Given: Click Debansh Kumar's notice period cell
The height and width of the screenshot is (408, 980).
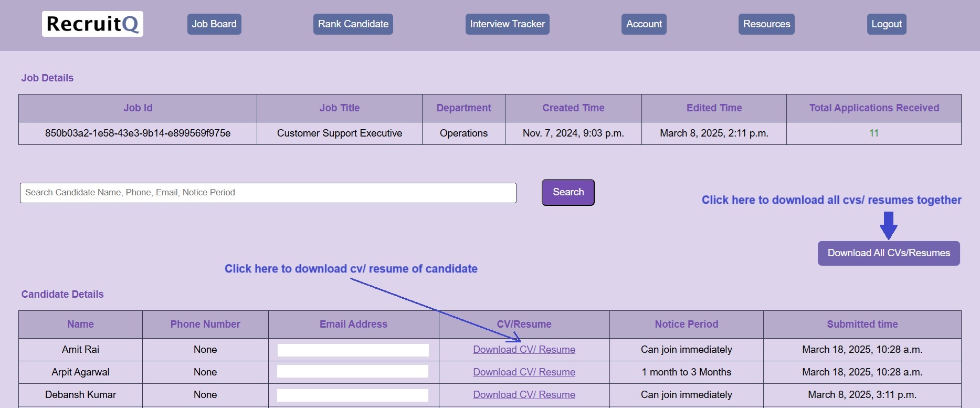Looking at the screenshot, I should click(x=686, y=395).
